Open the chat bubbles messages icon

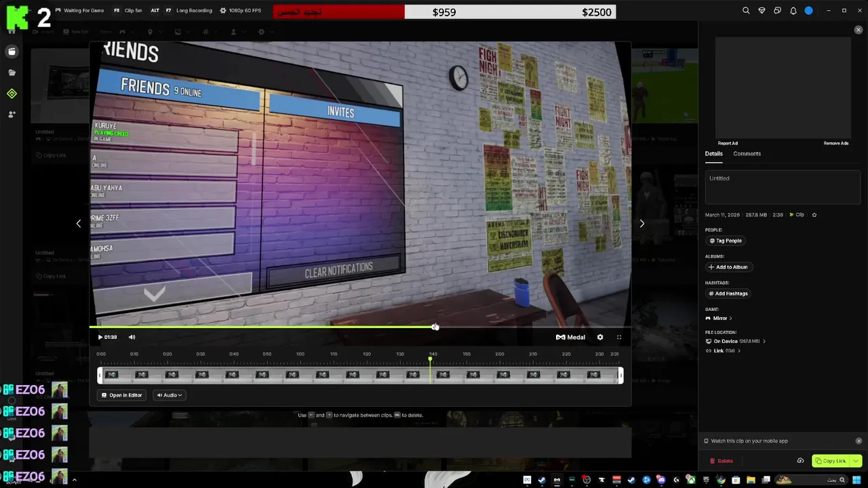tap(777, 11)
